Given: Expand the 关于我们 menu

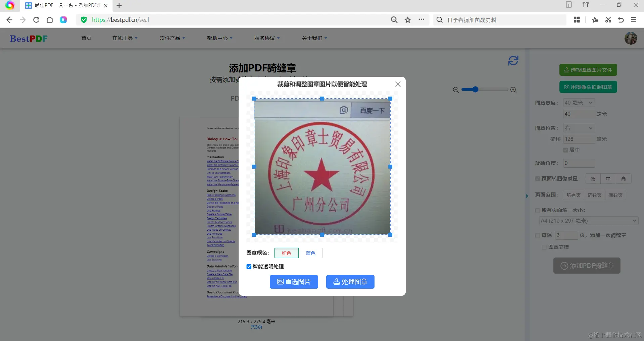Looking at the screenshot, I should [314, 38].
